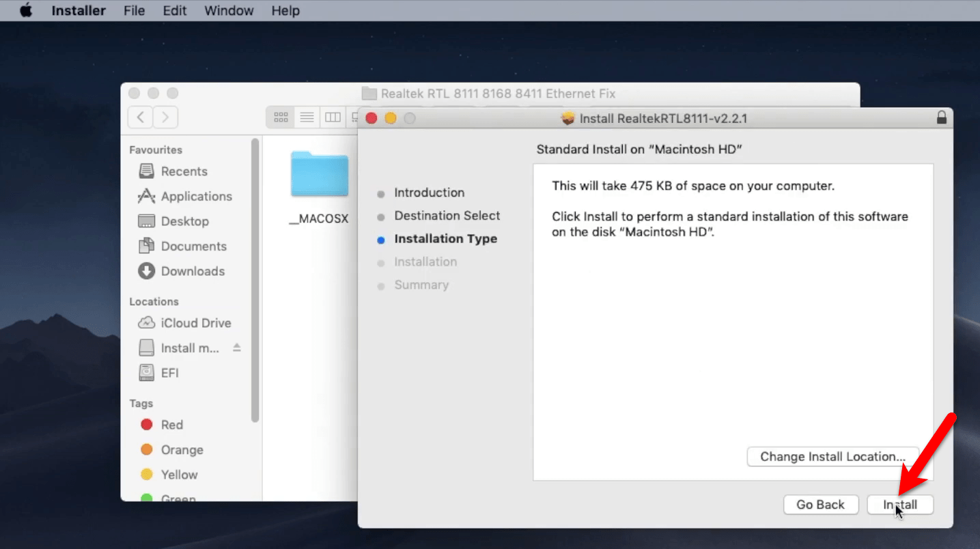Screen dimensions: 980x549
Task: Minimize the installer window
Action: tap(391, 118)
